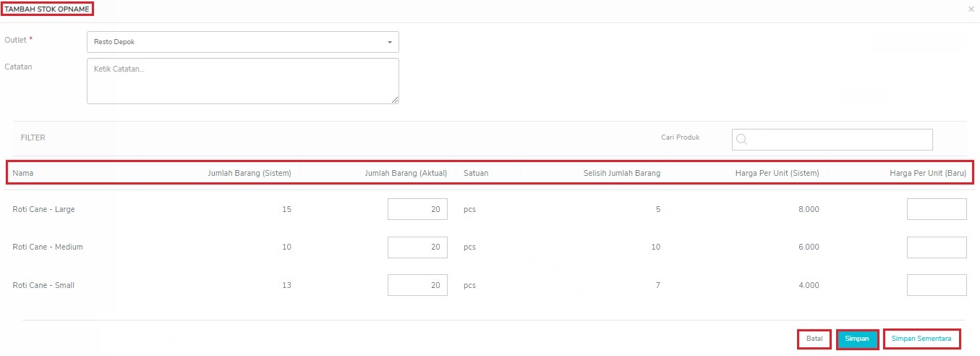Screen dimensions: 980x356
Task: Edit actual quantity for Roti Cane - Medium
Action: (x=417, y=247)
